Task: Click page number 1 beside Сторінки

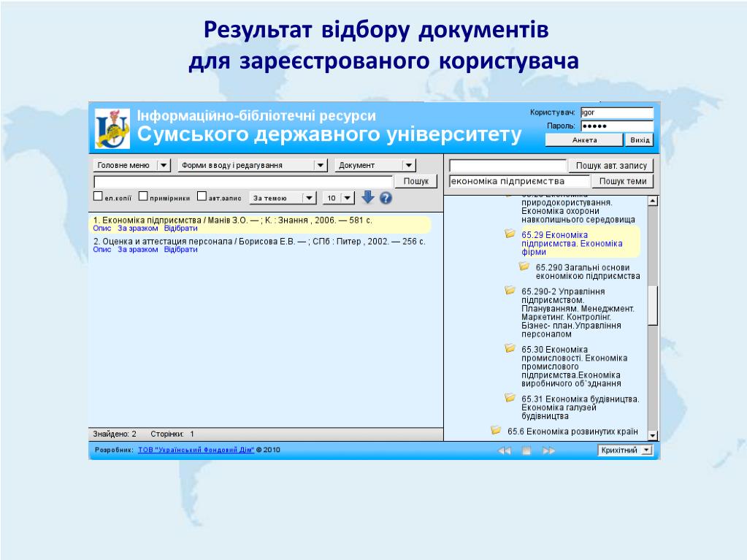Action: point(192,434)
